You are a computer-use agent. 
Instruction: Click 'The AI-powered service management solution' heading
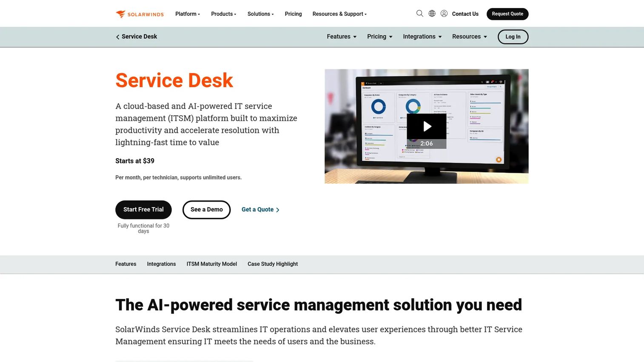pyautogui.click(x=319, y=305)
